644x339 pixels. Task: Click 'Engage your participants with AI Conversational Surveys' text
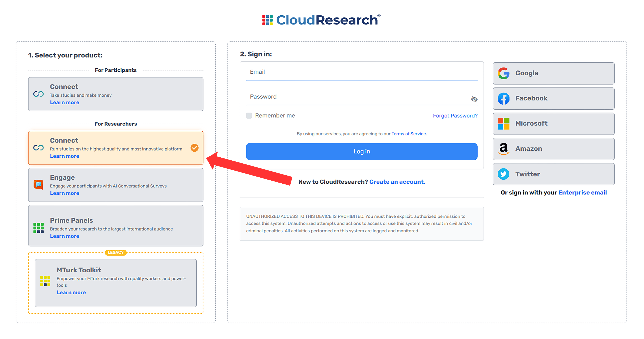108,186
